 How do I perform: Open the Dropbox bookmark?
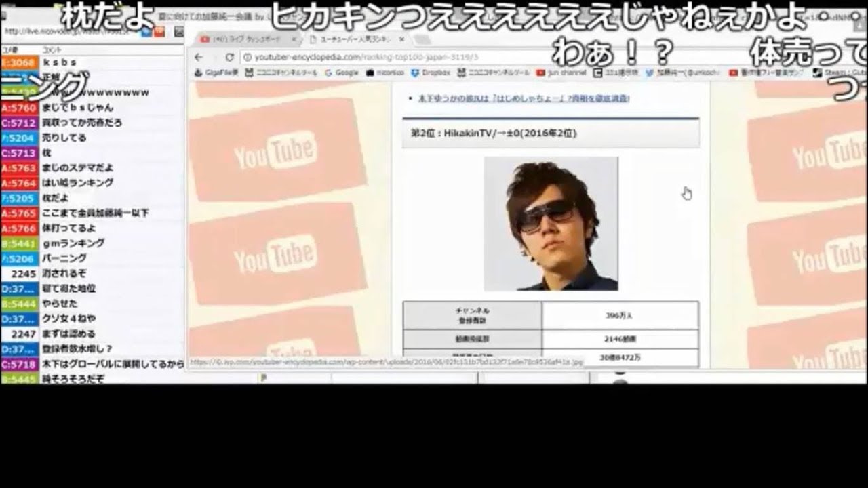coord(431,73)
